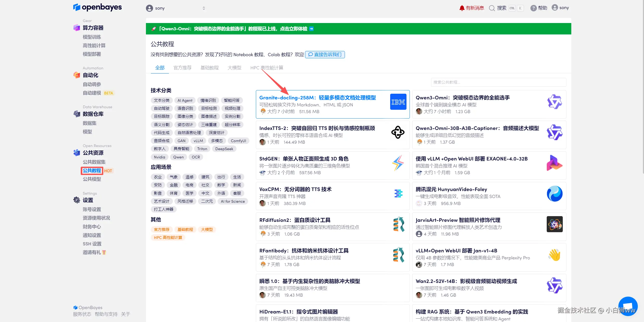The image size is (644, 322).
Task: Expand the 算力容器 sidebar section
Action: coord(93,28)
